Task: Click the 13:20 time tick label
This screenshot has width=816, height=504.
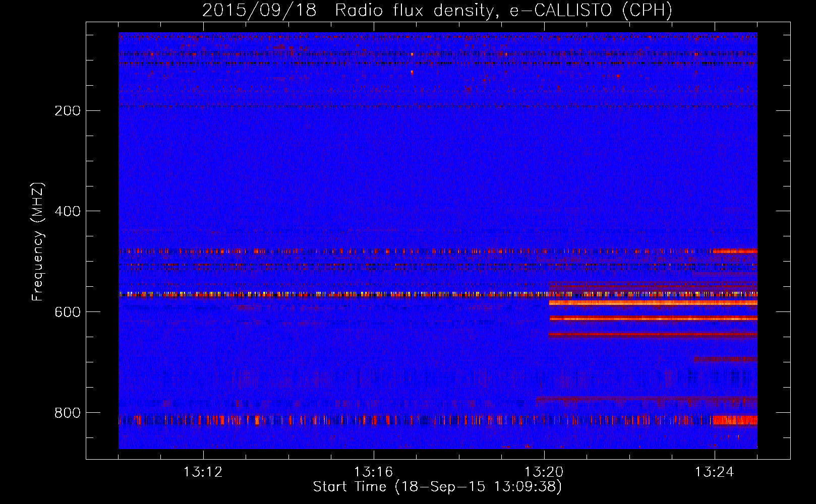Action: (x=544, y=472)
